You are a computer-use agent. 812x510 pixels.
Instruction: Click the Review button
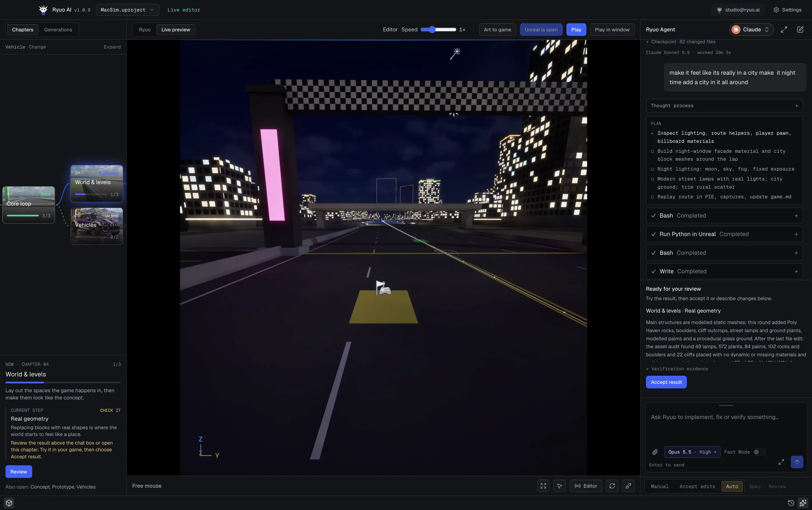point(19,472)
